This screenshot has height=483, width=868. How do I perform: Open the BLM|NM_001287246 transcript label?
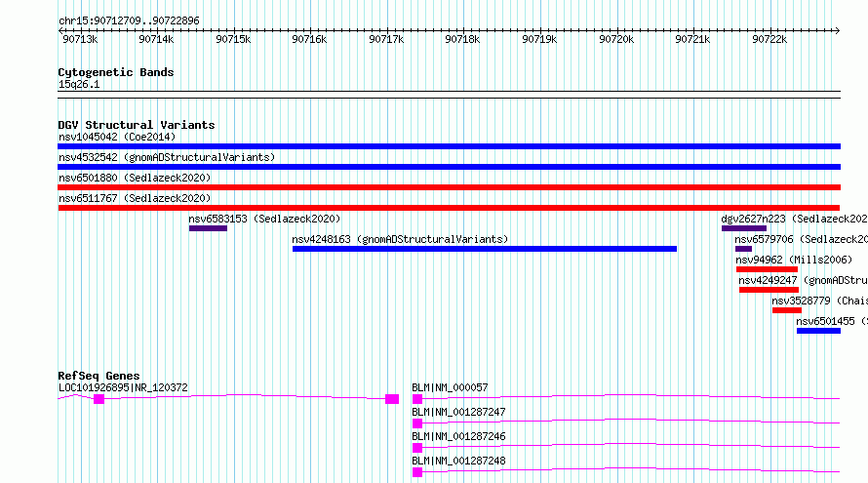tap(458, 436)
